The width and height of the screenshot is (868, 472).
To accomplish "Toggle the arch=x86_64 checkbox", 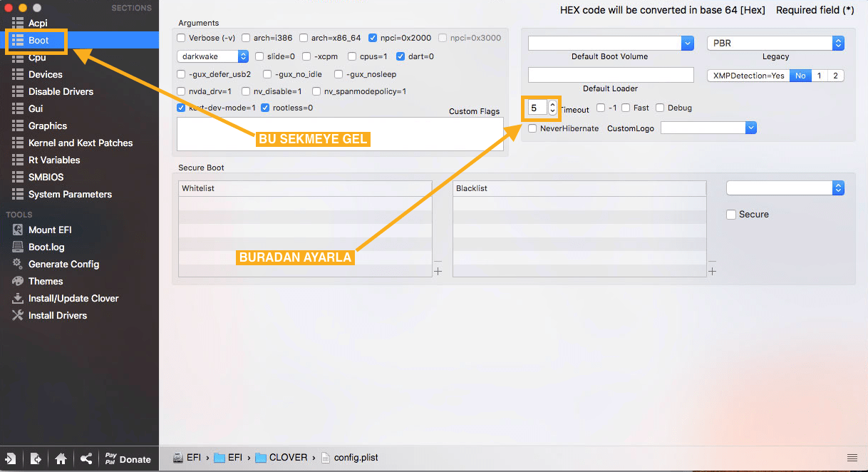I will 304,38.
